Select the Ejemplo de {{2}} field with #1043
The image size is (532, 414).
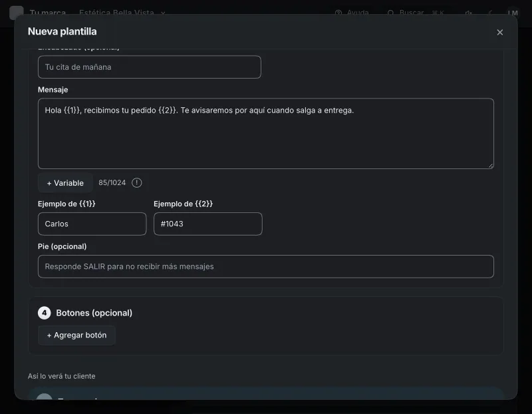pyautogui.click(x=207, y=224)
